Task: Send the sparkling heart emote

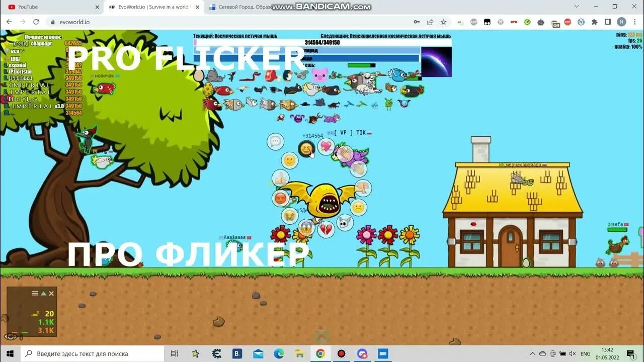Action: click(x=326, y=146)
